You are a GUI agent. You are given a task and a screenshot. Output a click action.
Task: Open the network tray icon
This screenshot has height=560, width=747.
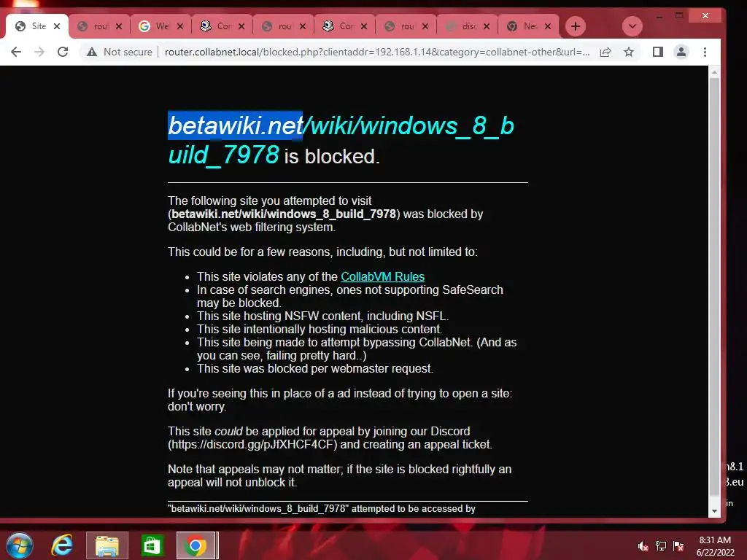(661, 546)
